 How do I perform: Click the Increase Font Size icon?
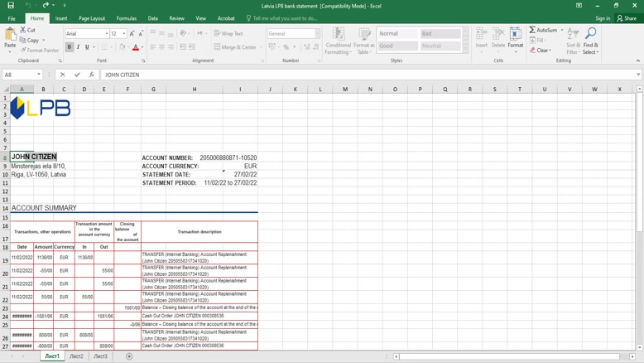[132, 34]
